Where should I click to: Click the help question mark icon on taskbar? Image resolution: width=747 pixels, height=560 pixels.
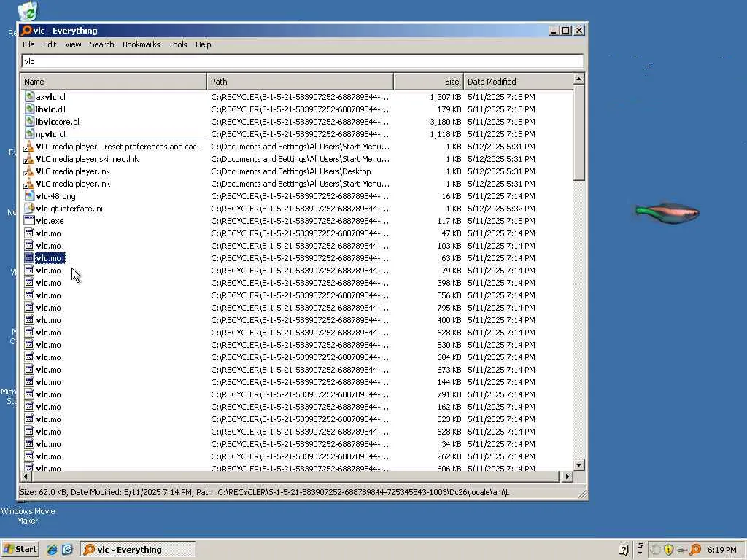[623, 550]
